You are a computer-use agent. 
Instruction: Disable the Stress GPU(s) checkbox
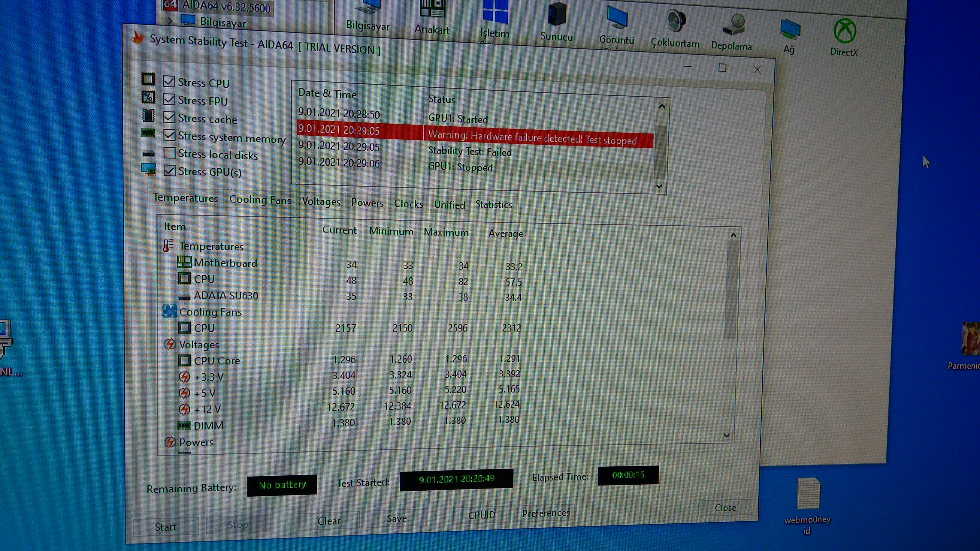coord(170,170)
